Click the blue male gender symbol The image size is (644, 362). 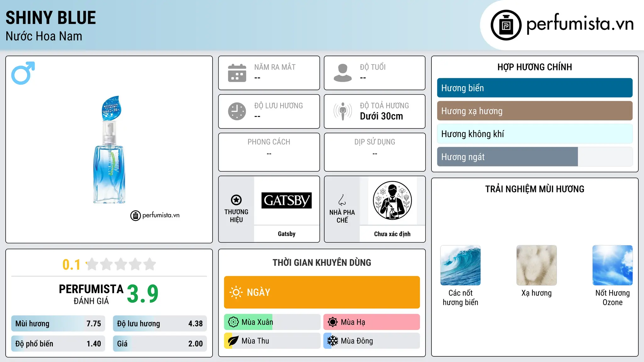[x=23, y=73]
